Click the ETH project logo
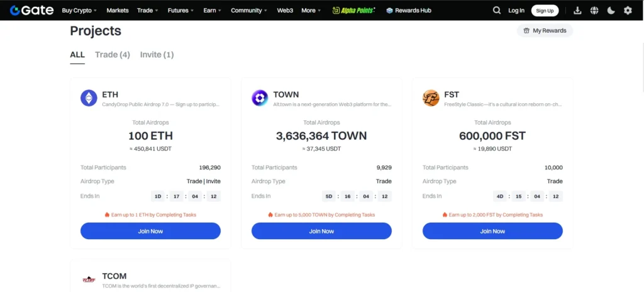 click(89, 98)
